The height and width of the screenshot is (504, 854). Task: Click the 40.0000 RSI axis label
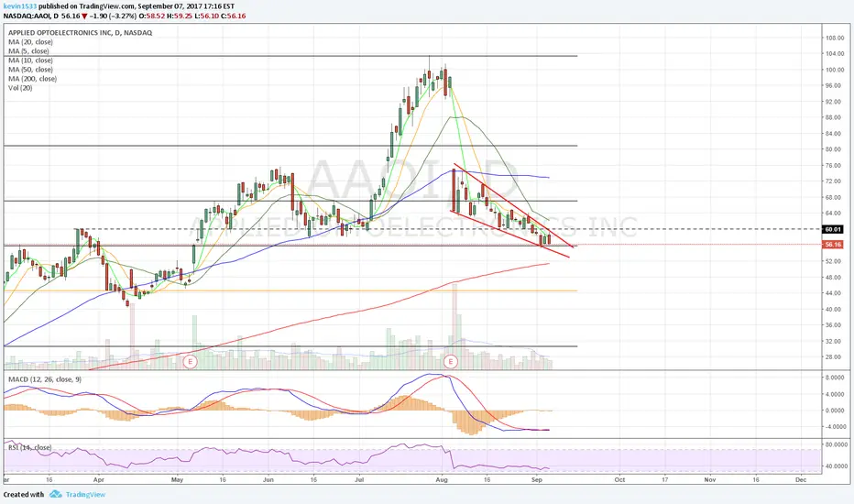[x=836, y=466]
